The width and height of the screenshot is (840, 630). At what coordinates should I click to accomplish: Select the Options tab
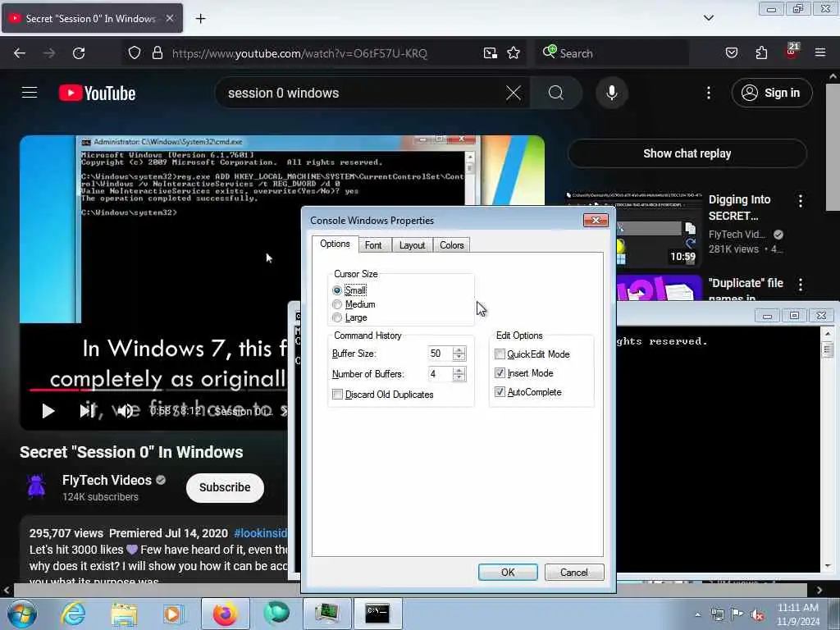[x=335, y=244]
